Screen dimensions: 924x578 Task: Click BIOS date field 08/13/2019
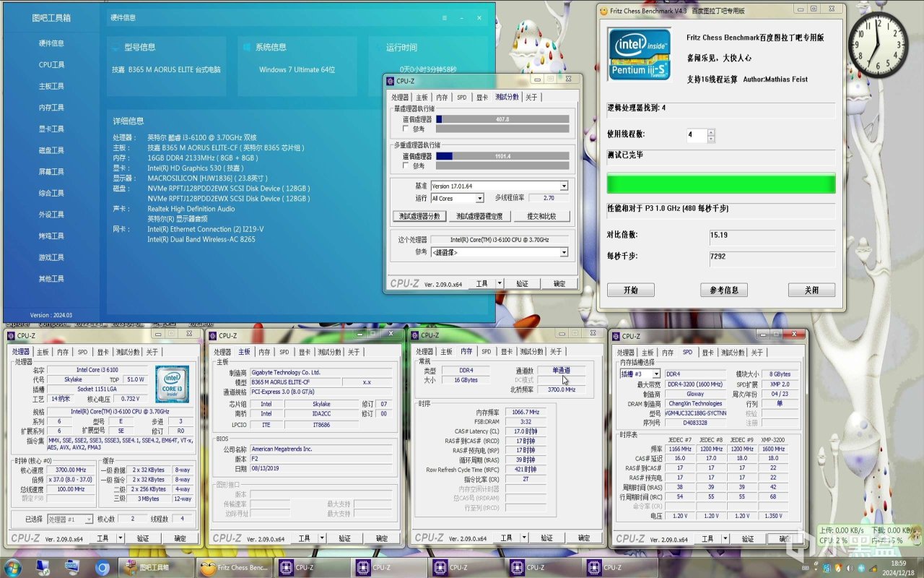coord(321,469)
